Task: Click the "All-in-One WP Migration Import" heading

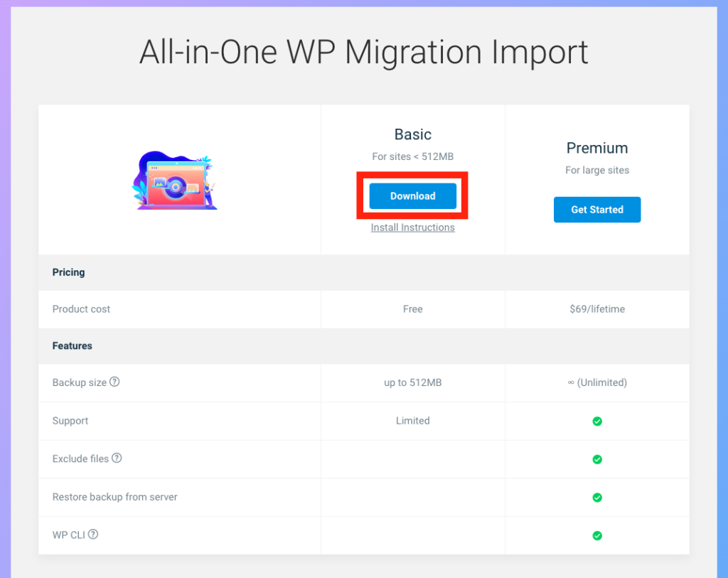Action: [x=364, y=51]
